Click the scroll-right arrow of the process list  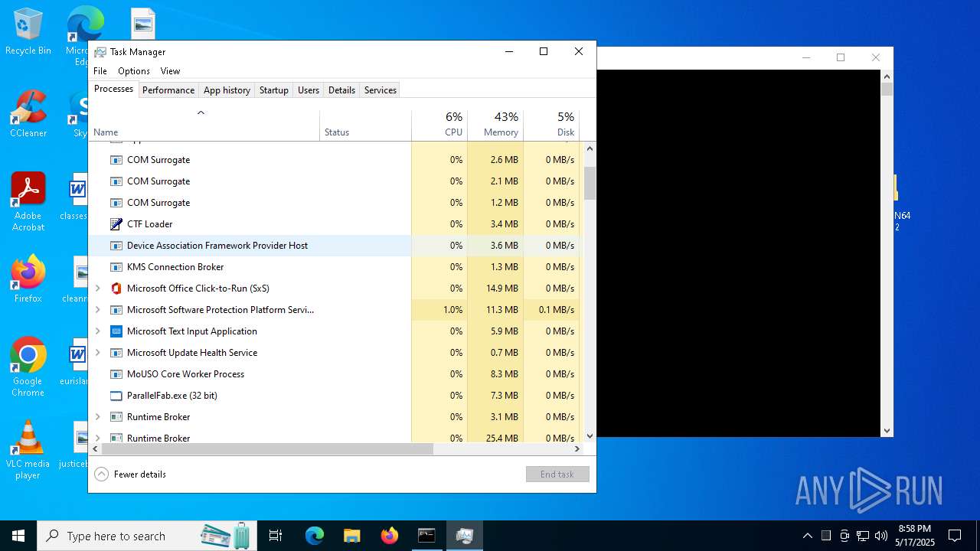click(577, 449)
